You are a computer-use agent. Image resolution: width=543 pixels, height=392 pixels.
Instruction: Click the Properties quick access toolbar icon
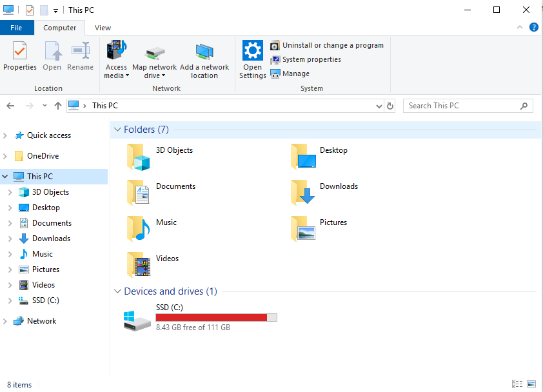point(30,10)
